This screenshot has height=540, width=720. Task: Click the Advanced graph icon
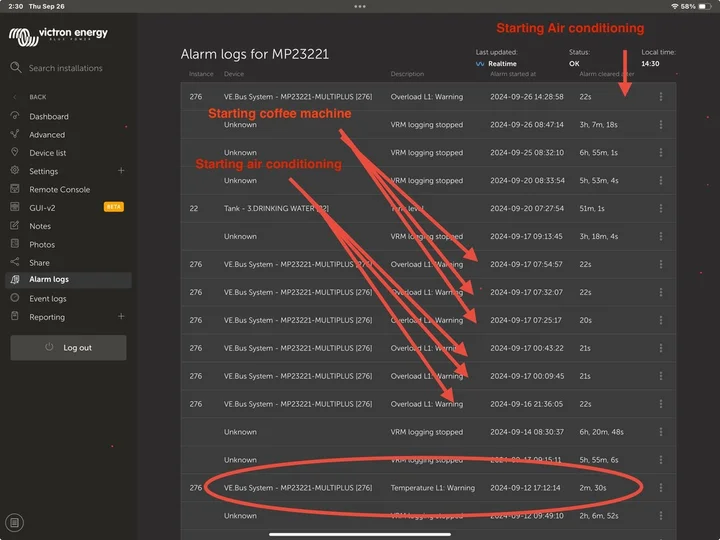(x=15, y=134)
